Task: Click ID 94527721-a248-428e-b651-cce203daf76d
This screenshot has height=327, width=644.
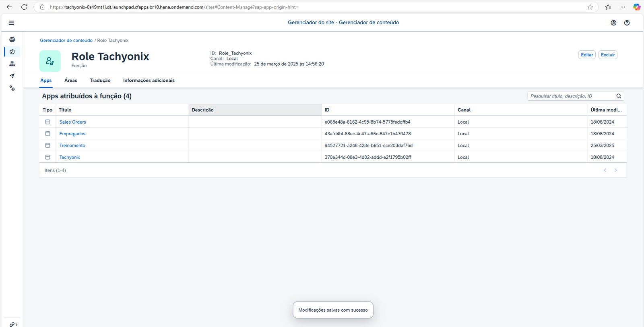Action: click(369, 145)
